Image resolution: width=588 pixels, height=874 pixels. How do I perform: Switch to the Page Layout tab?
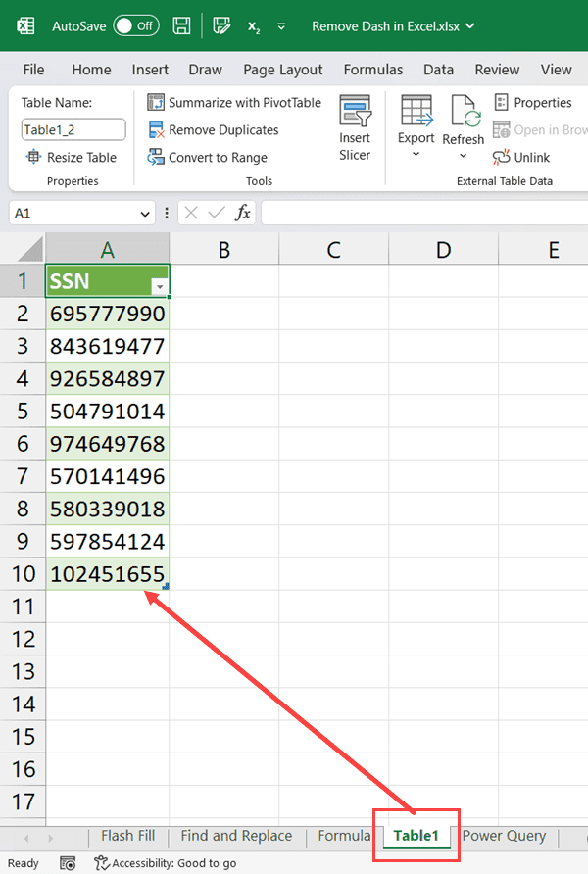282,70
